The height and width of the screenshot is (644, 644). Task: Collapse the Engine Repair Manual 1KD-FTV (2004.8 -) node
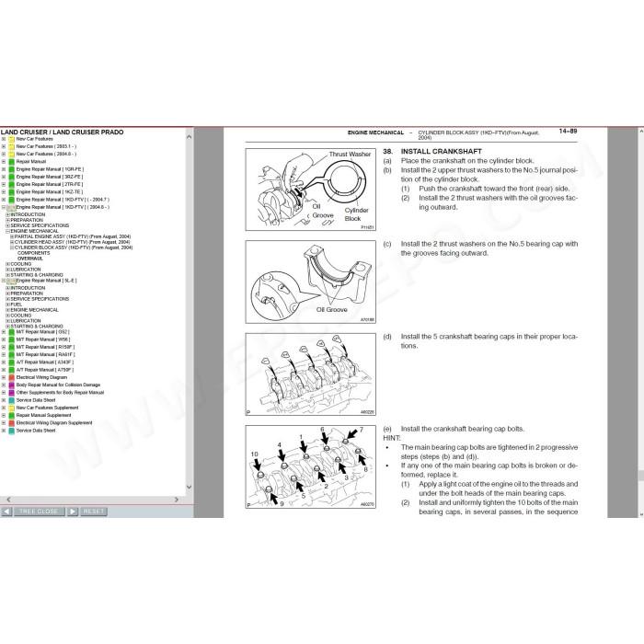4,207
